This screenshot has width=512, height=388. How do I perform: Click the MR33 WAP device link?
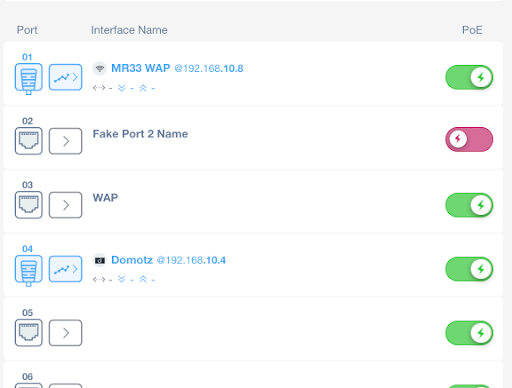(x=141, y=68)
